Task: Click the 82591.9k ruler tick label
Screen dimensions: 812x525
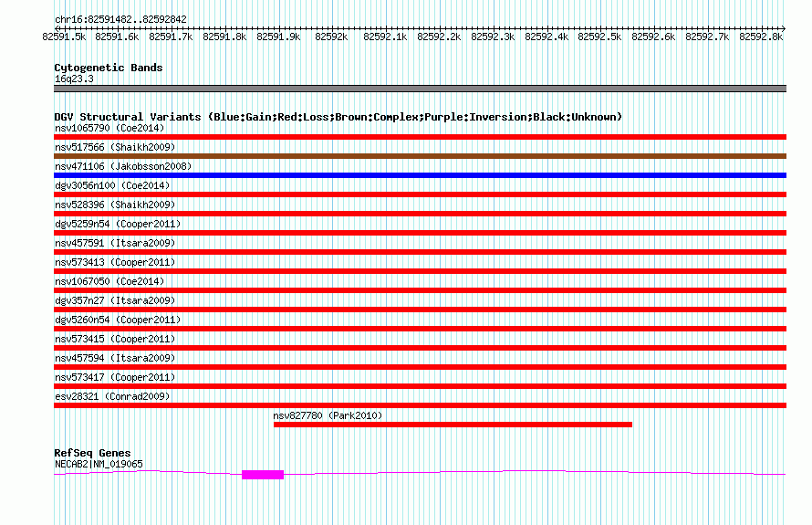Action: [x=278, y=37]
